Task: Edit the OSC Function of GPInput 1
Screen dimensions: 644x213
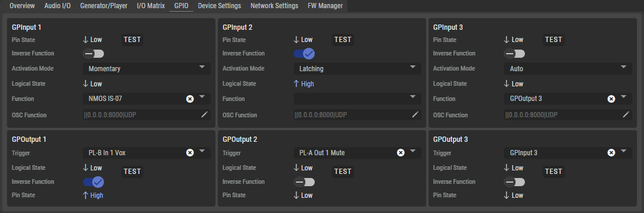Action: [204, 115]
